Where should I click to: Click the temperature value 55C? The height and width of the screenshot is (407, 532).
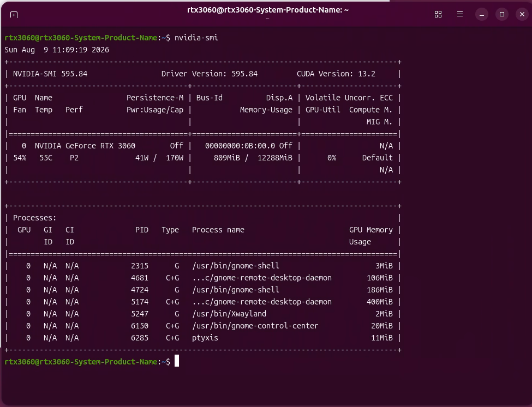point(46,158)
